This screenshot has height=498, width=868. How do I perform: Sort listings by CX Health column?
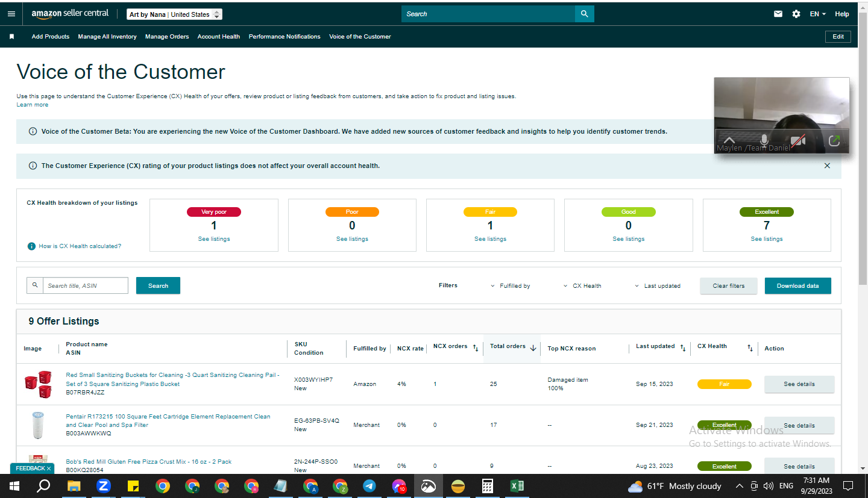click(750, 347)
